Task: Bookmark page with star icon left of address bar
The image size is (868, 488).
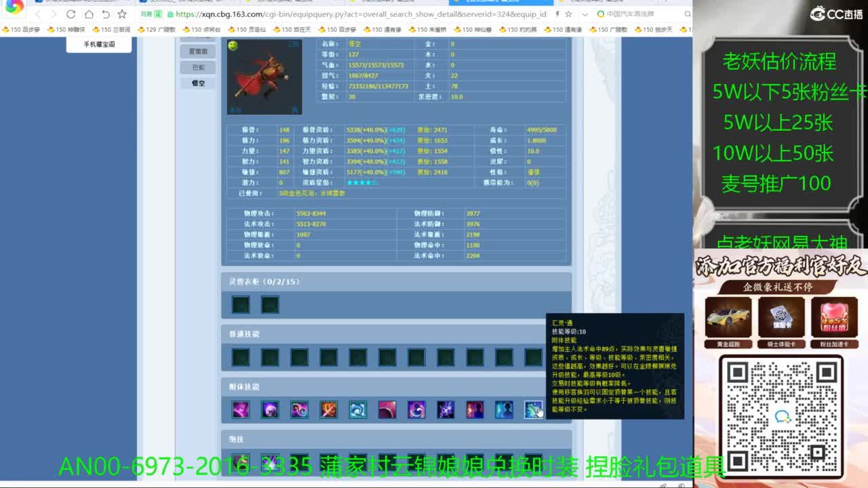Action: [x=122, y=14]
